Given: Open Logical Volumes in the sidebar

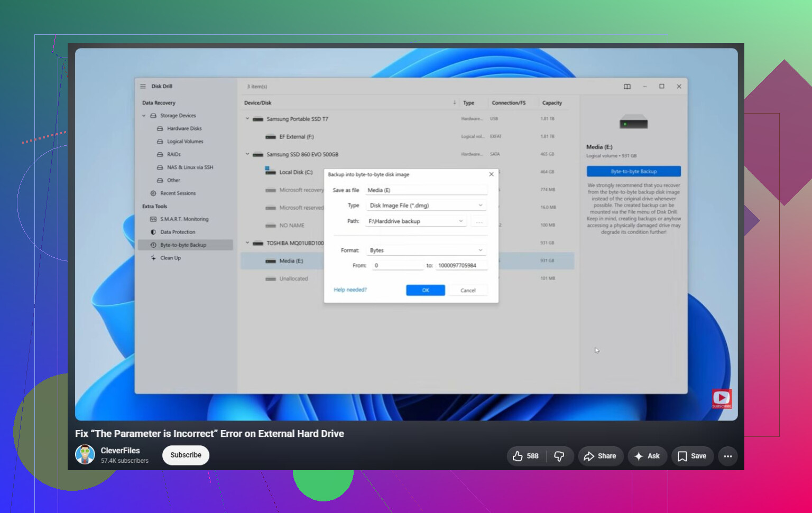Looking at the screenshot, I should (x=185, y=142).
